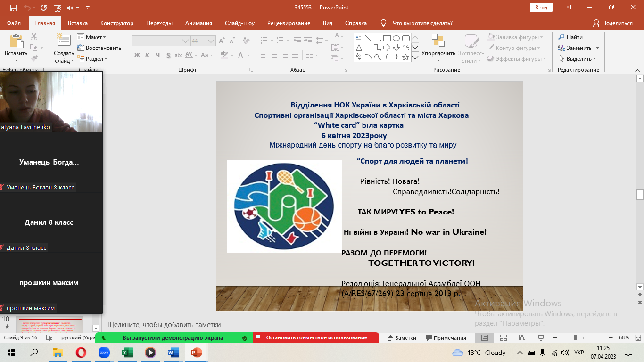The width and height of the screenshot is (644, 362).
Task: Click the Redo arrow in quick access toolbar
Action: pos(43,8)
